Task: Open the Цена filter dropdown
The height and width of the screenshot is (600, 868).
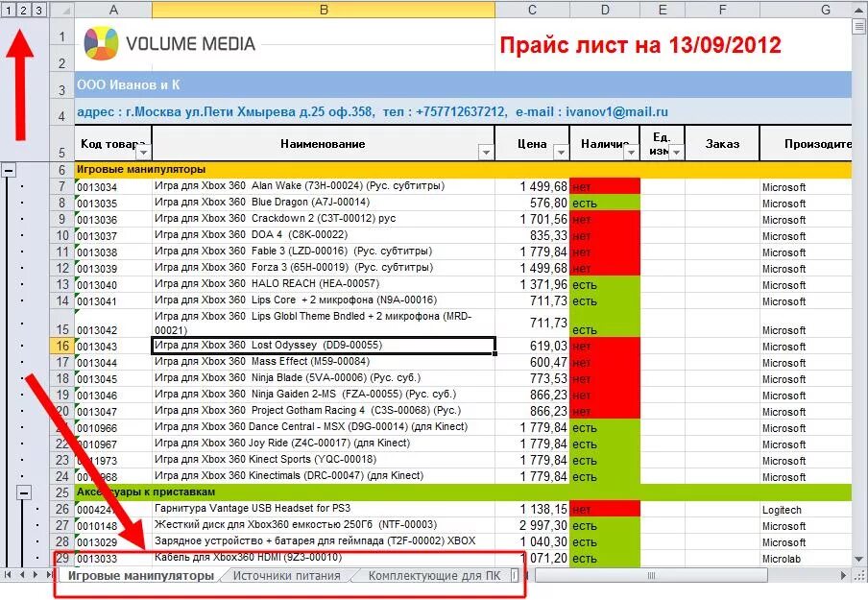Action: click(562, 153)
